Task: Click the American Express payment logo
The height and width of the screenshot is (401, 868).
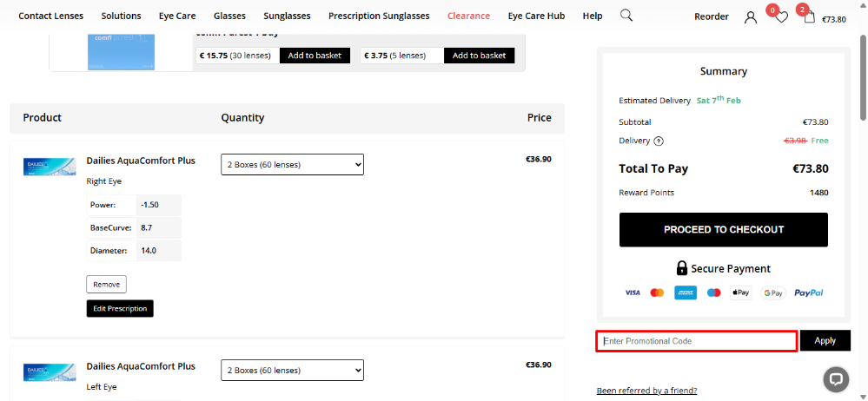Action: click(686, 293)
